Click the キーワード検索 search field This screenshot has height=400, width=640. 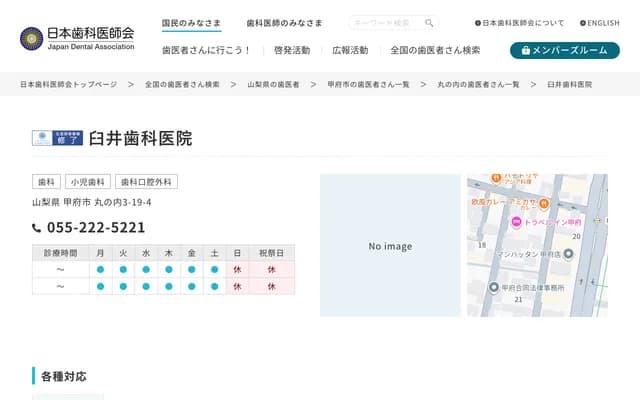[x=385, y=22]
